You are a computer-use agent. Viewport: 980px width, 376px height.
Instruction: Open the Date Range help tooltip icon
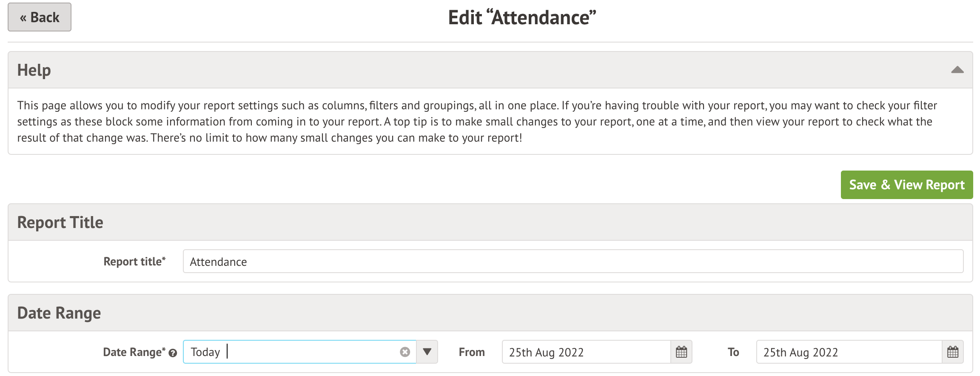pos(173,353)
